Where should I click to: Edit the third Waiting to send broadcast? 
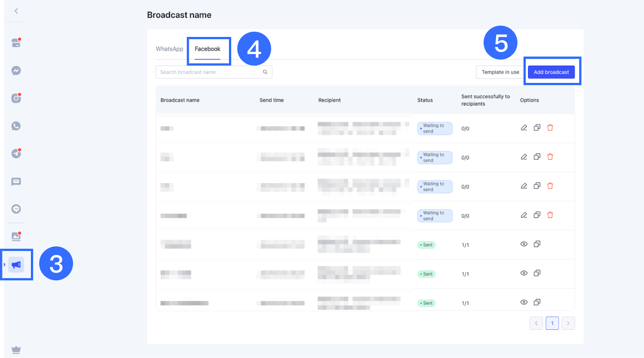pos(524,186)
